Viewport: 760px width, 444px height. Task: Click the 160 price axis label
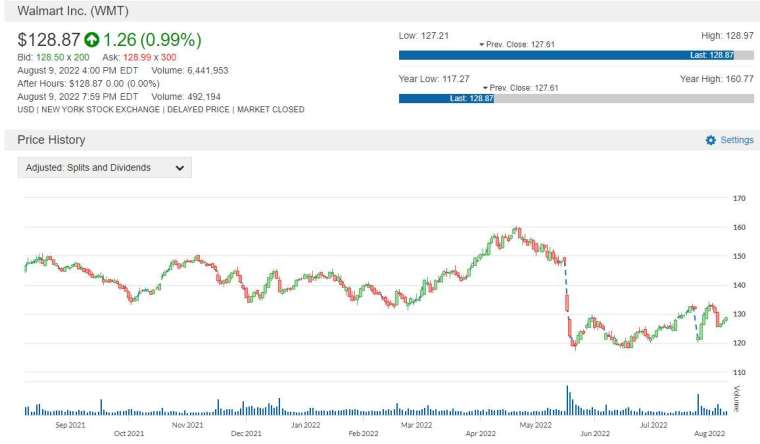pyautogui.click(x=739, y=227)
